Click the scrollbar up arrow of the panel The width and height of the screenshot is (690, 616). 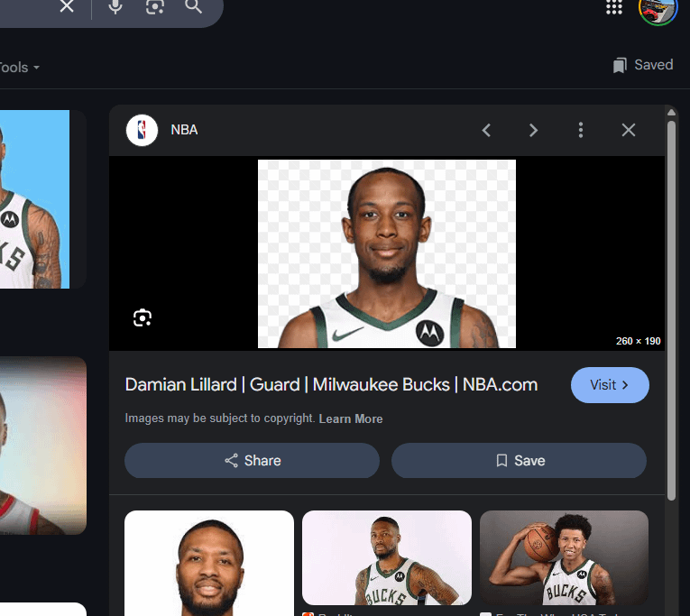coord(671,113)
